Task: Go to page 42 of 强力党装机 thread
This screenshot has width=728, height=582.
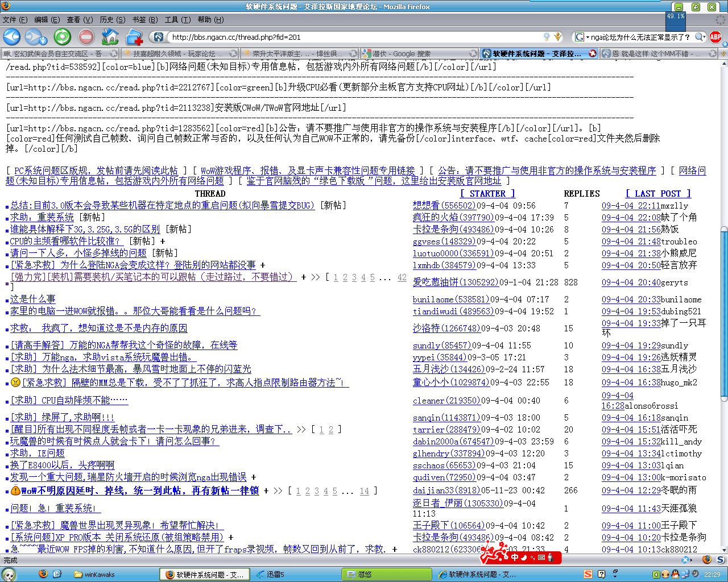Action: (x=402, y=277)
